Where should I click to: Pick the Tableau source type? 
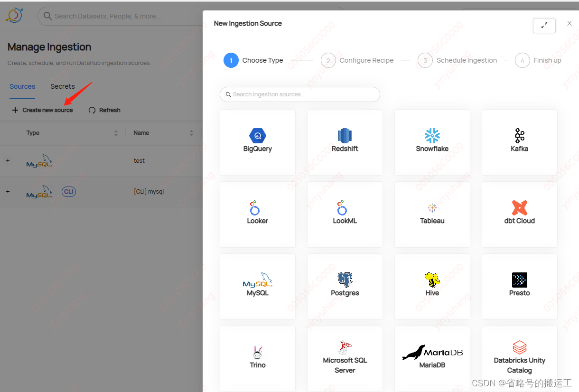432,214
